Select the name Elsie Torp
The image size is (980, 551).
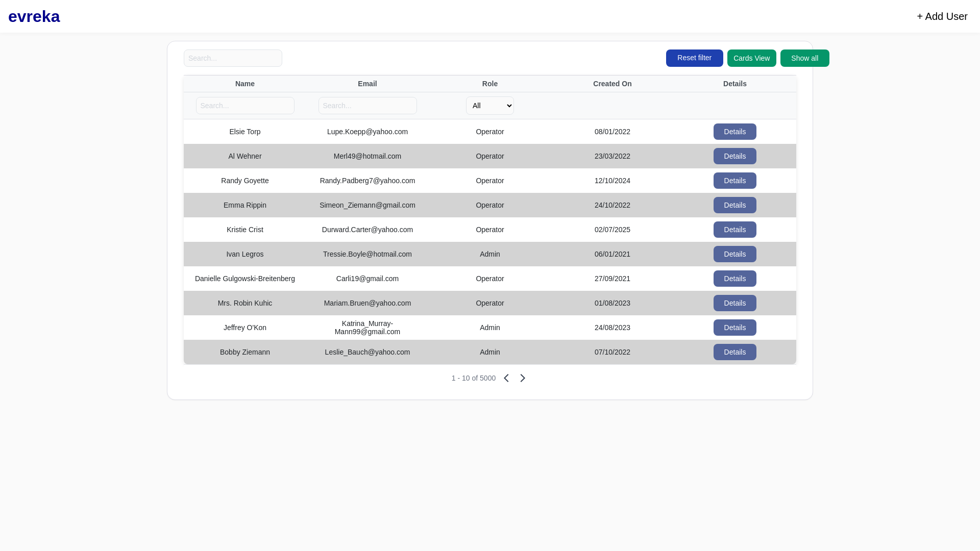coord(245,132)
